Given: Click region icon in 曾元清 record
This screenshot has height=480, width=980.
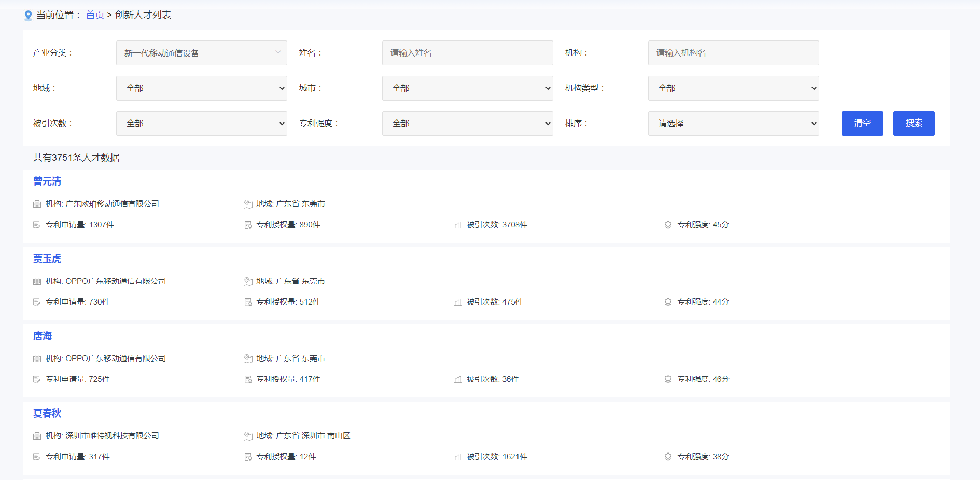Looking at the screenshot, I should tap(248, 204).
